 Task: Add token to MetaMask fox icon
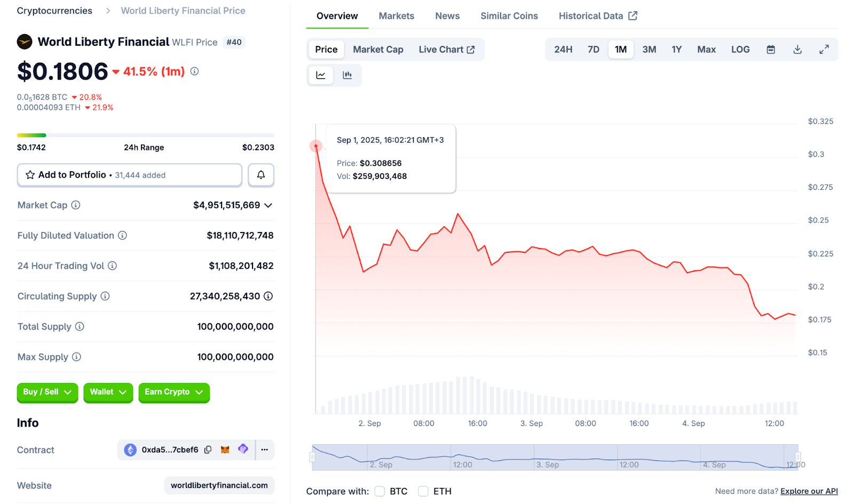tap(225, 450)
